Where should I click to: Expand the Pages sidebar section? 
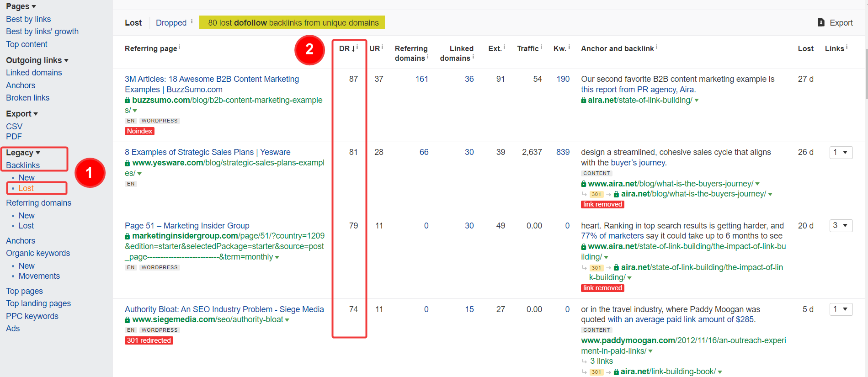21,6
